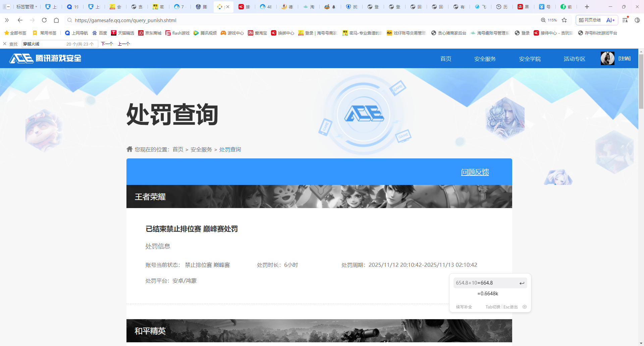Viewport: 644px width, 346px height.
Task: Open a new browser tab with plus button
Action: coord(587,7)
